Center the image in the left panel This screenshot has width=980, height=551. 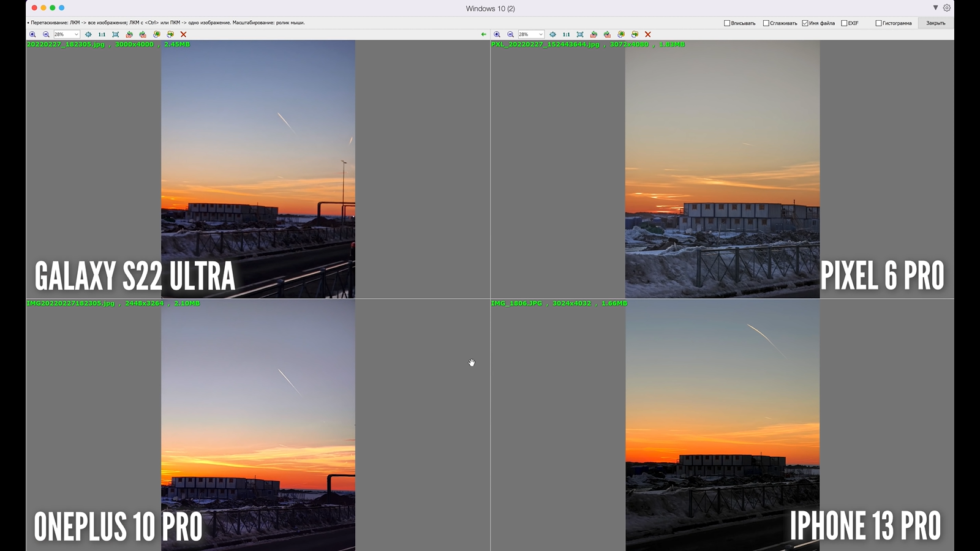tap(88, 34)
